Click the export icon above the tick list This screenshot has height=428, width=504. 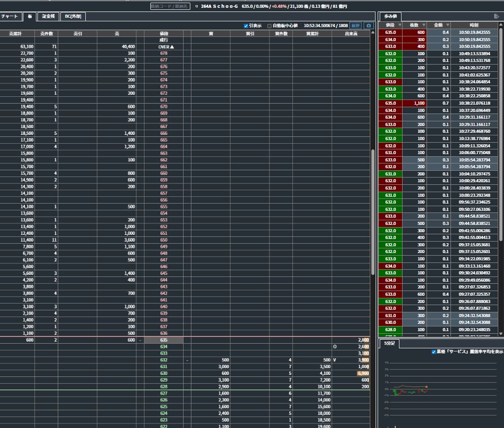[x=496, y=16]
